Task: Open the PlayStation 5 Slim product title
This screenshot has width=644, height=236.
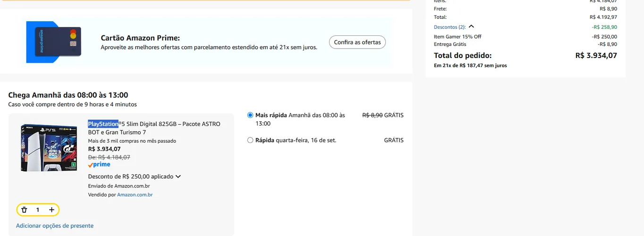Action: pos(154,128)
